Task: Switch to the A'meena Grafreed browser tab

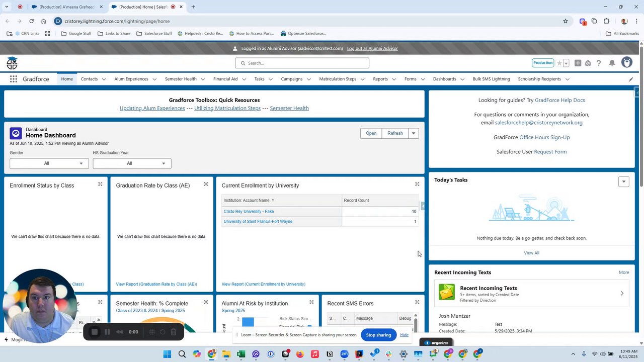Action: [67, 7]
